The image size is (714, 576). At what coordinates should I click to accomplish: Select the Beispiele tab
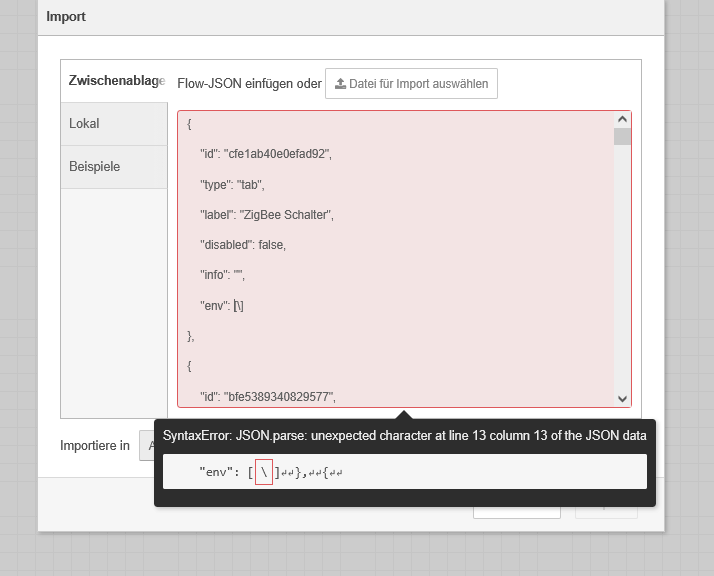point(113,167)
